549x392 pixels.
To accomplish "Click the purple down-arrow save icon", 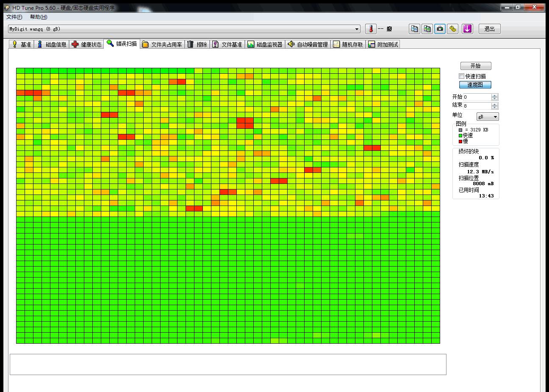I will pyautogui.click(x=467, y=29).
